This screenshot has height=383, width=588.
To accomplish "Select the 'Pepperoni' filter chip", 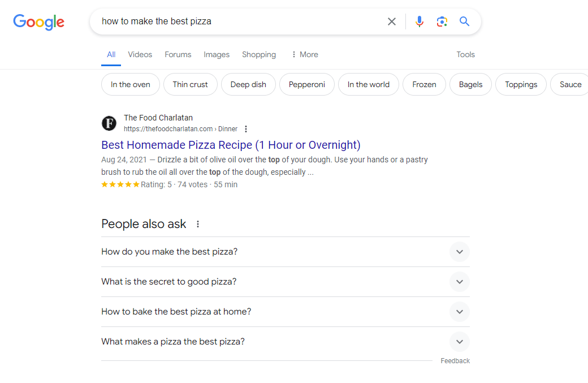I will point(307,84).
